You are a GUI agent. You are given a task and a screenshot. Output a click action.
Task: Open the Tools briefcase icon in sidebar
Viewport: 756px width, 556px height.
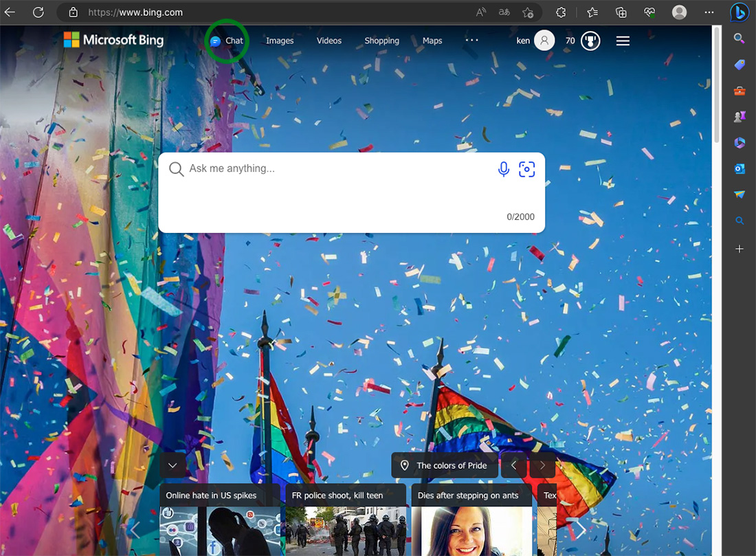coord(740,91)
